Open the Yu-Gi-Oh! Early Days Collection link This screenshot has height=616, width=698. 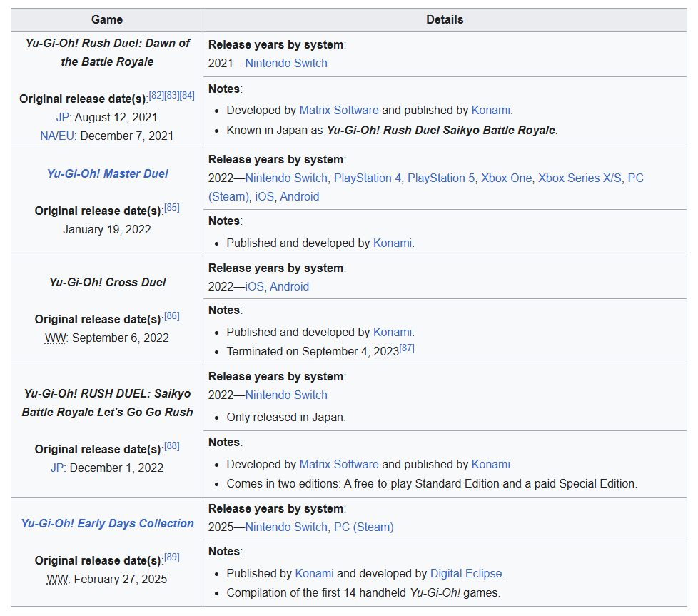[107, 523]
